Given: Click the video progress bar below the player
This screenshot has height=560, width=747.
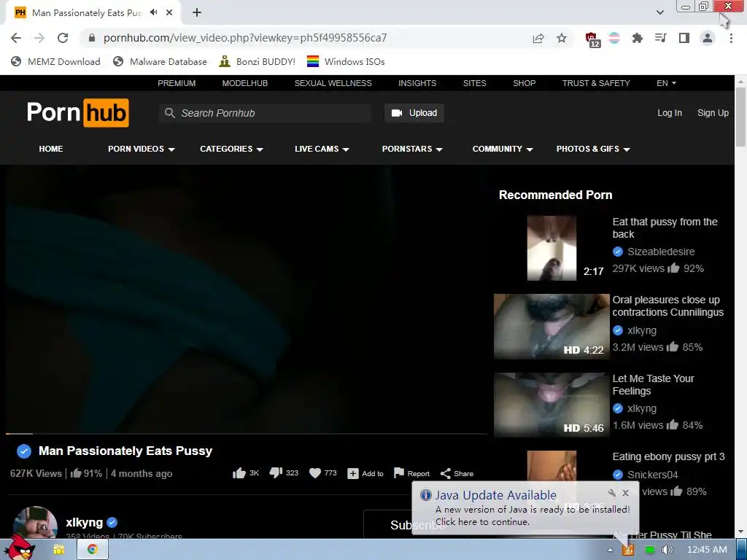Looking at the screenshot, I should pos(247,434).
